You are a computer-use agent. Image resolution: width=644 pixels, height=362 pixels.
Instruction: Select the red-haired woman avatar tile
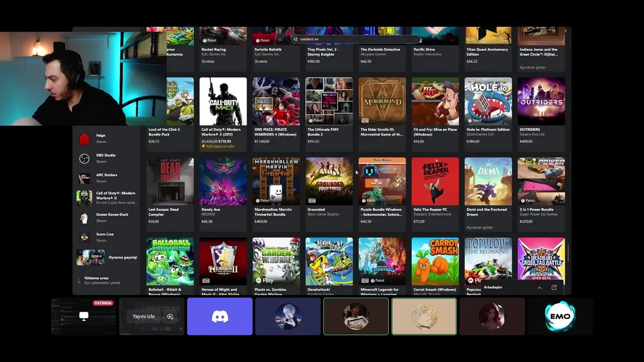(492, 316)
